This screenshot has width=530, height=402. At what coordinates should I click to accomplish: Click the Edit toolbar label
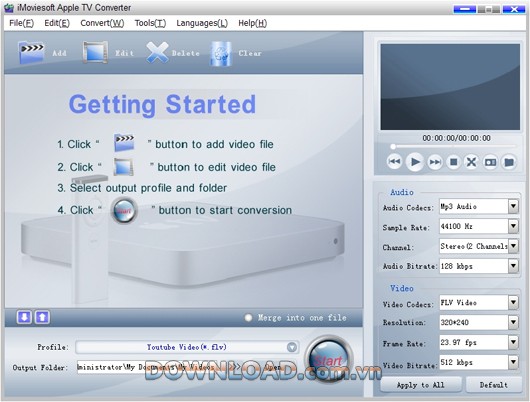[124, 53]
